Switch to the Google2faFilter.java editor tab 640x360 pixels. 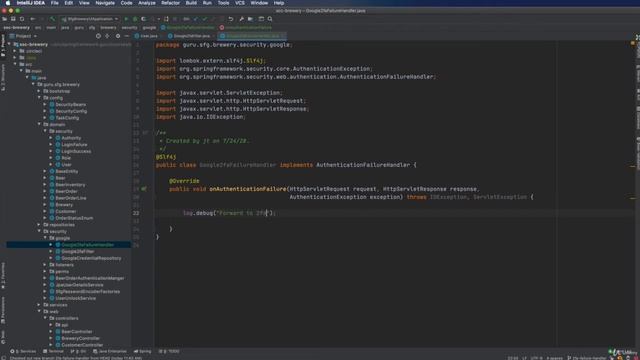(x=189, y=36)
